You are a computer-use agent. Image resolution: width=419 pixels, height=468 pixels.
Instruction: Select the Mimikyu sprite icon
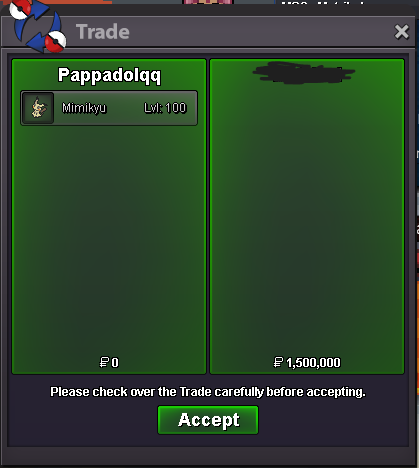pos(38,108)
